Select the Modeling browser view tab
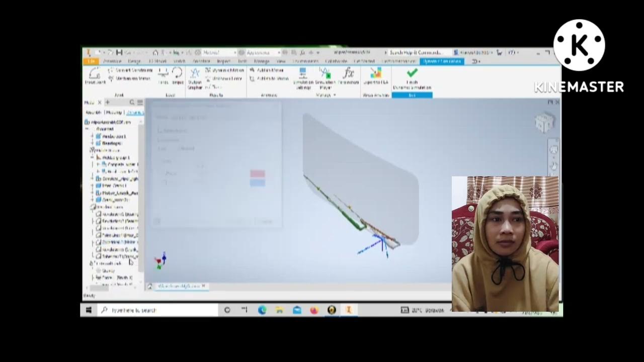The height and width of the screenshot is (362, 644). 114,113
